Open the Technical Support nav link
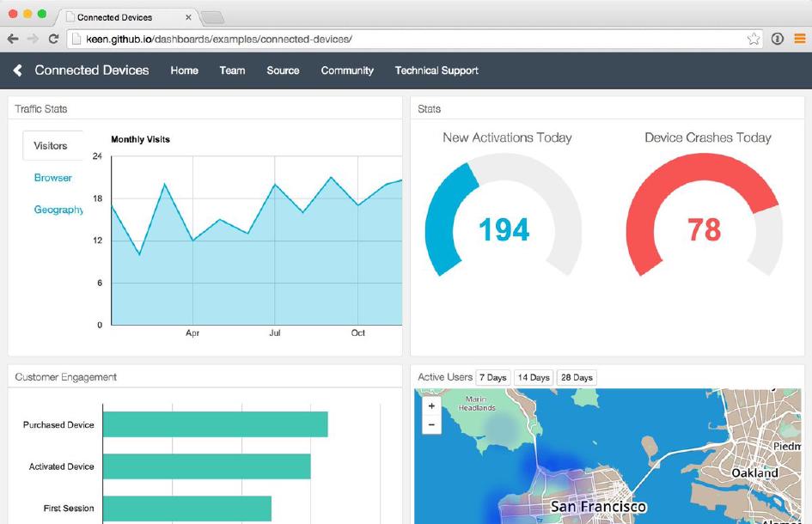Screen dimensions: 812x524 (437, 70)
